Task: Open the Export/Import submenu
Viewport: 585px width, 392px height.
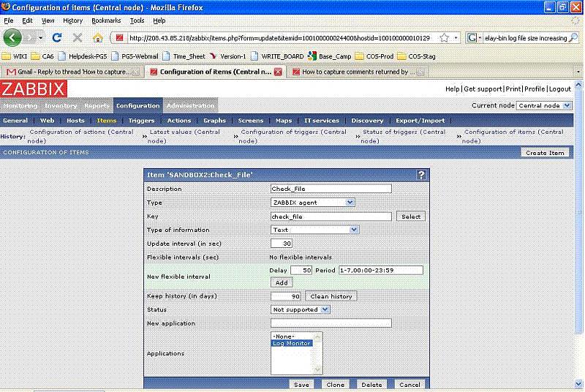Action: [x=420, y=121]
